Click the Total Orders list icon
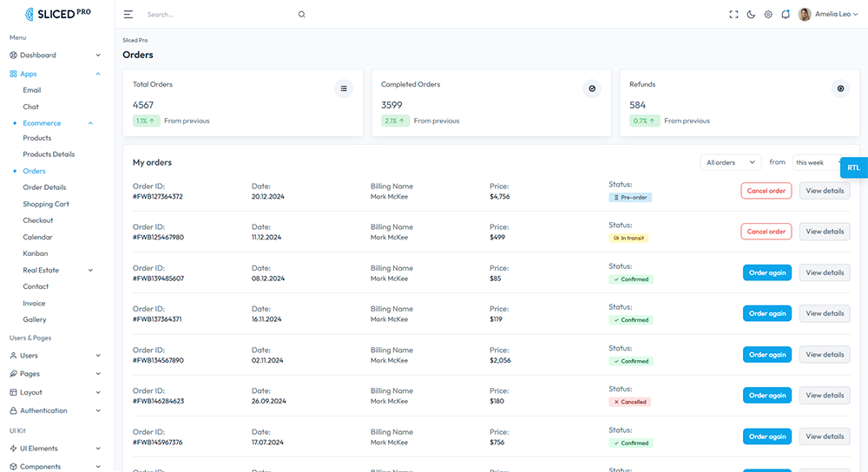 tap(344, 88)
